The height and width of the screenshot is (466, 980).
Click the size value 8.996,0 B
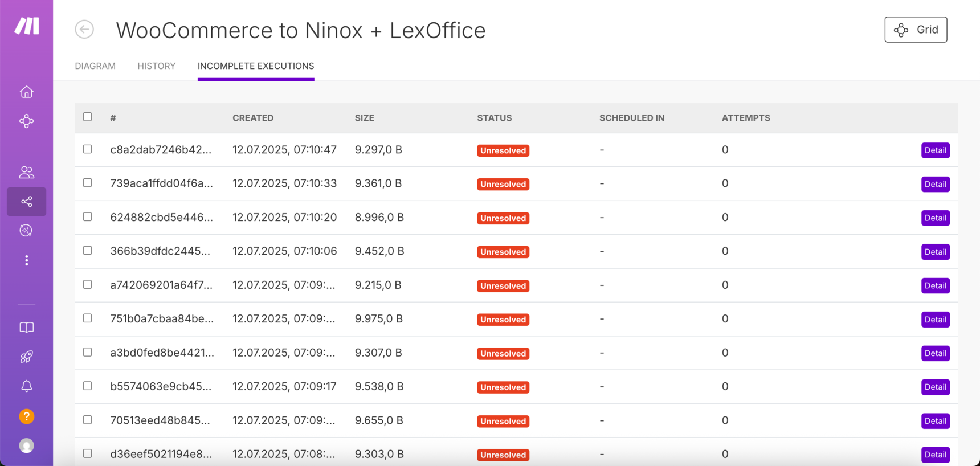379,218
